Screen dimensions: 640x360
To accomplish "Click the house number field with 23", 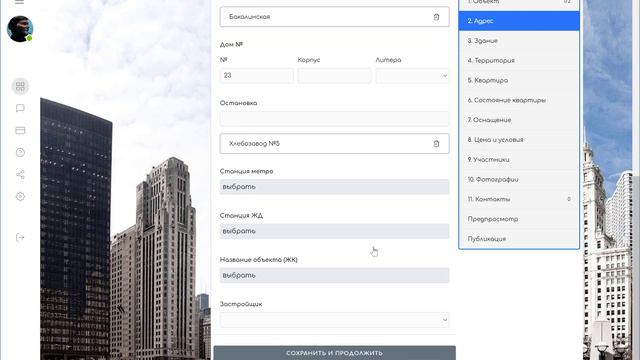I will click(x=256, y=76).
